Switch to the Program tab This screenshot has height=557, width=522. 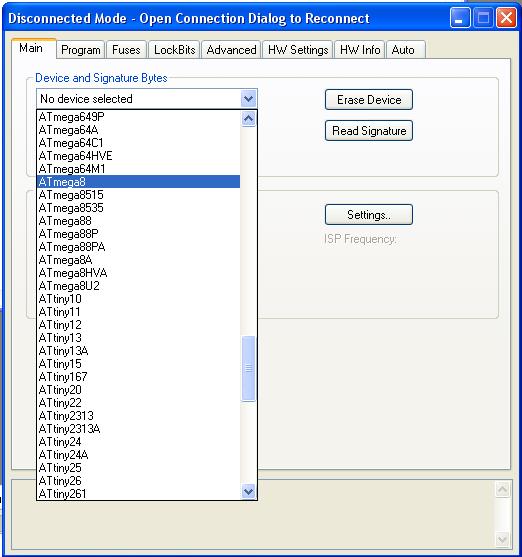tap(81, 49)
